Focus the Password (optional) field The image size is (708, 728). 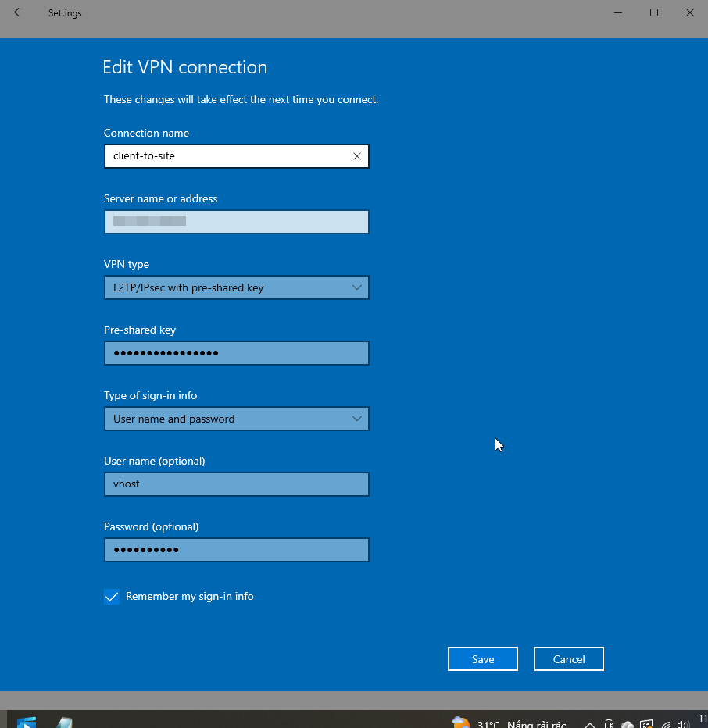tap(236, 550)
